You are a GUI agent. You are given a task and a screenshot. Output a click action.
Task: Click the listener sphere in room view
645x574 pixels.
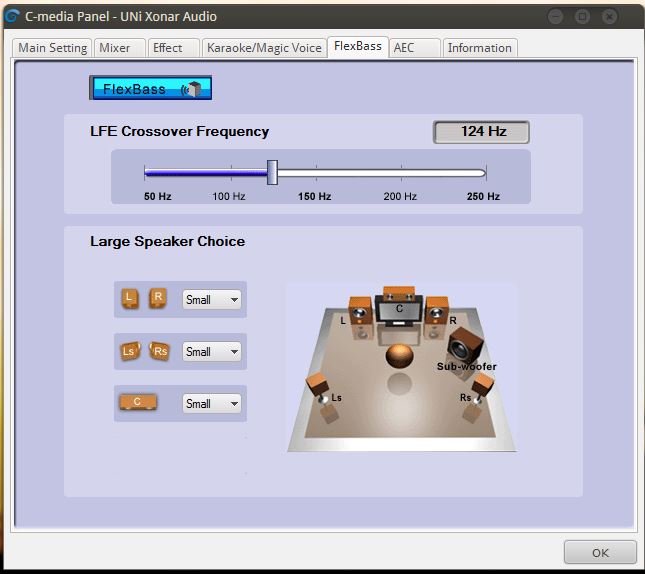tap(399, 356)
